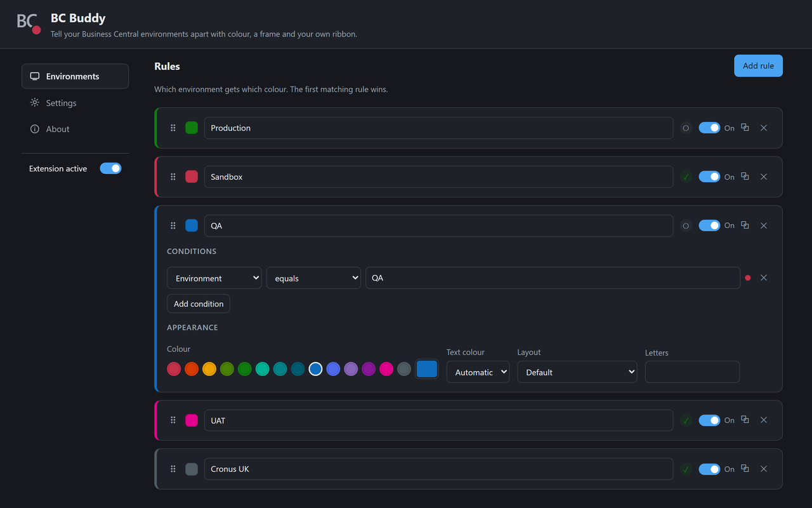
Task: Click the empty Letters input field
Action: [x=692, y=372]
